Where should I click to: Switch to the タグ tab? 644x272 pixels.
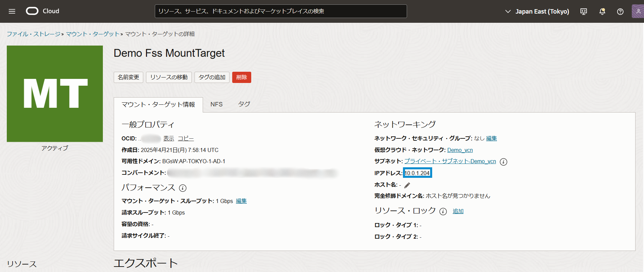pos(244,104)
